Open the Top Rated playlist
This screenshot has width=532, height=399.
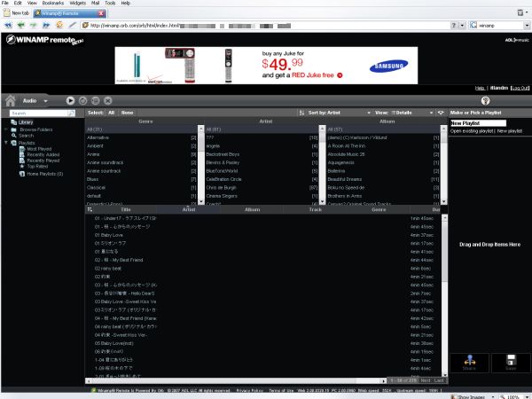[x=37, y=167]
